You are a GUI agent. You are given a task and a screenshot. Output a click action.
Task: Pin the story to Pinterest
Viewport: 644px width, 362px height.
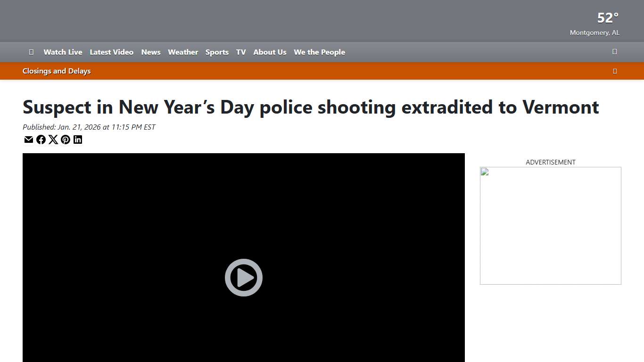click(x=66, y=140)
